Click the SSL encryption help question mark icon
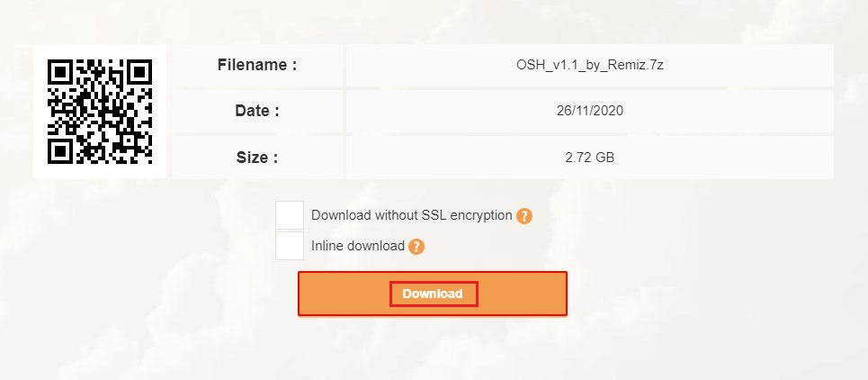This screenshot has height=380, width=868. click(x=524, y=216)
